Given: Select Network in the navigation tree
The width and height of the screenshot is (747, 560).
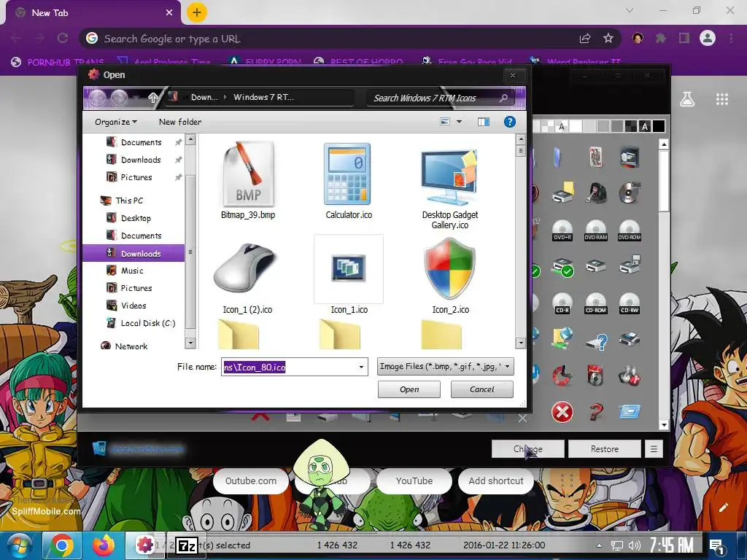Looking at the screenshot, I should 131,346.
